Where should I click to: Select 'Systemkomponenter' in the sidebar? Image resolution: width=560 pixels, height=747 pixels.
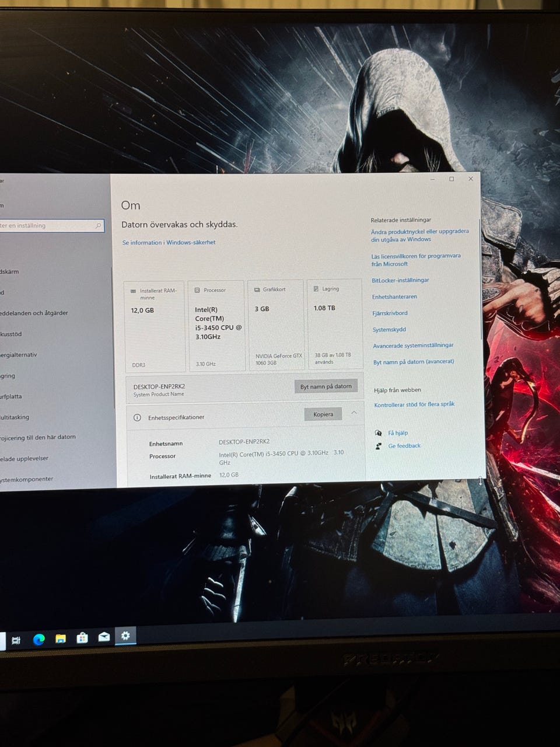(x=27, y=479)
